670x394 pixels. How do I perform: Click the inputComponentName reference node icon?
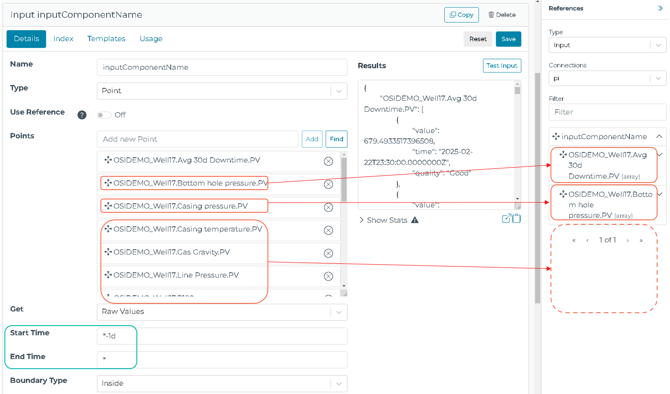(x=556, y=136)
